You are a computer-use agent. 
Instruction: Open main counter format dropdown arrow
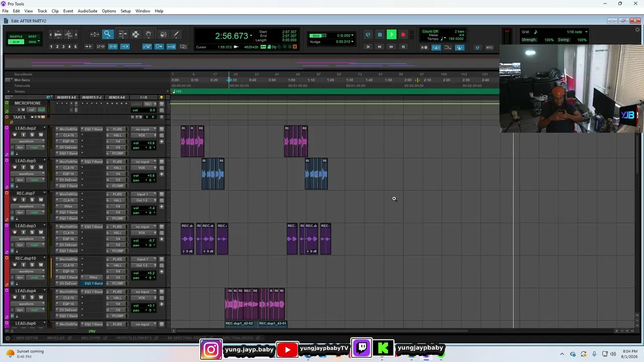(x=251, y=36)
